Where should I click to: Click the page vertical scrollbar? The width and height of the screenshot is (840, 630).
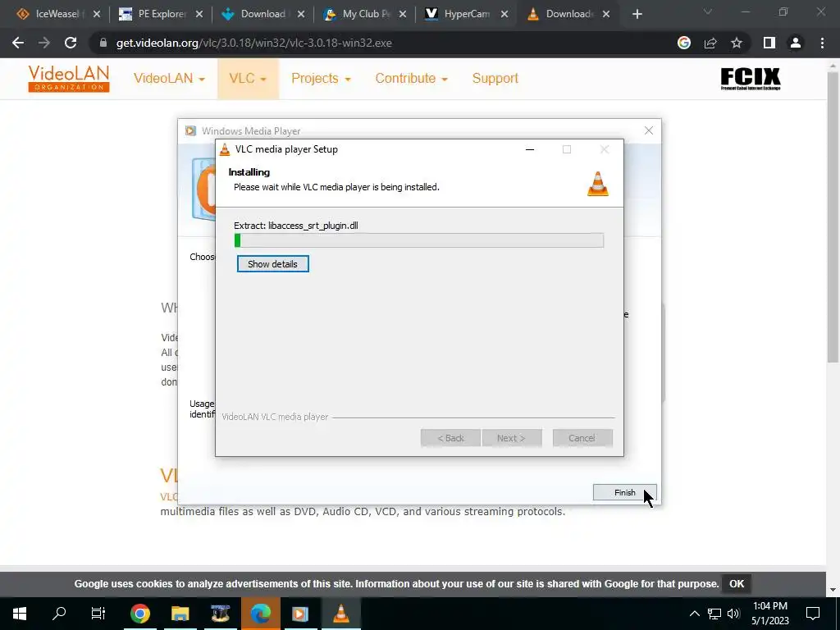pos(833,217)
